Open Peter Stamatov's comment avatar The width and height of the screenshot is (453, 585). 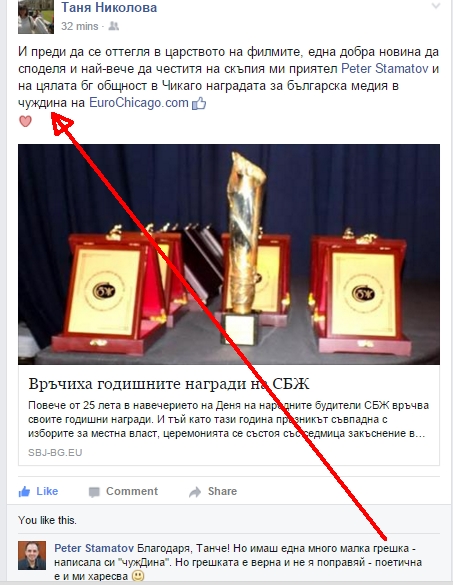tap(32, 556)
